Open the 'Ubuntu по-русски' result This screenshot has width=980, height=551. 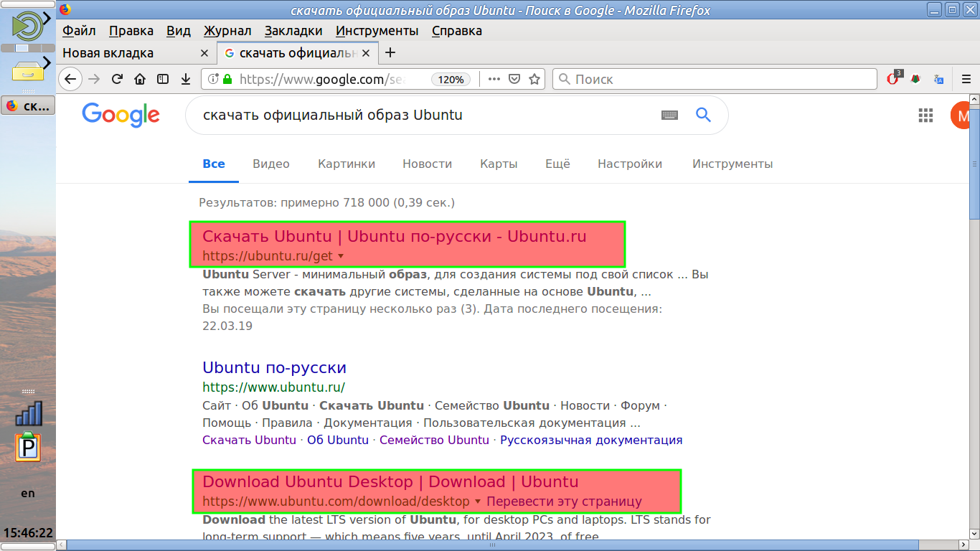[275, 367]
